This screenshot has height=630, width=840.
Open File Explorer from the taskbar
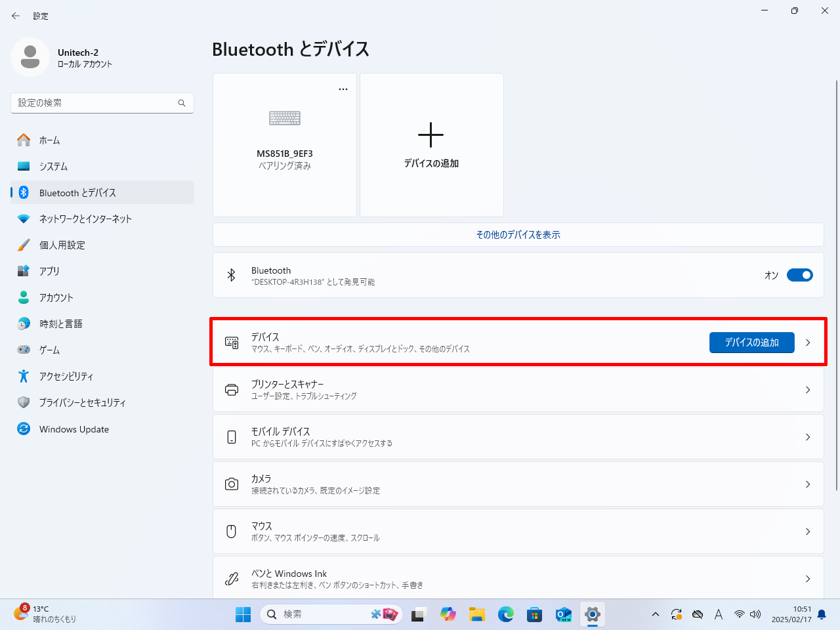(x=477, y=614)
